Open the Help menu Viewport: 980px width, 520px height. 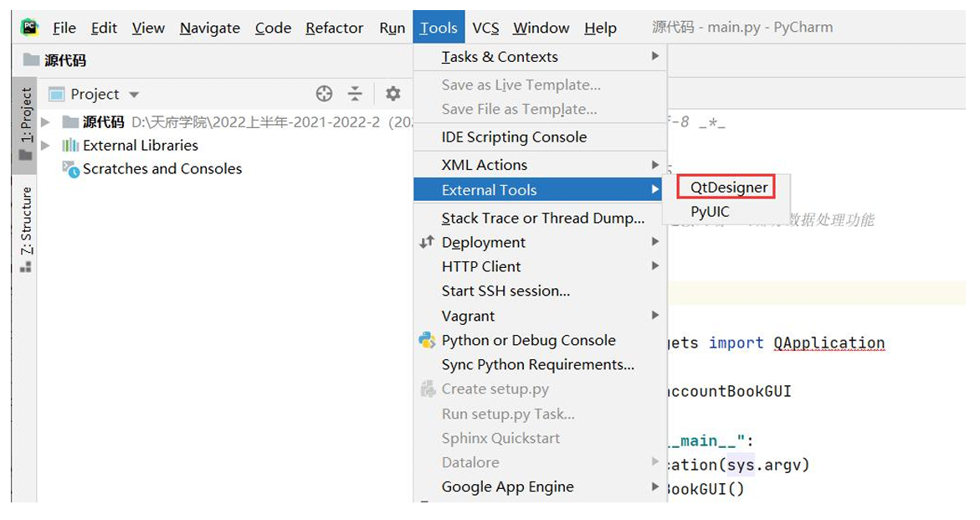pos(601,28)
